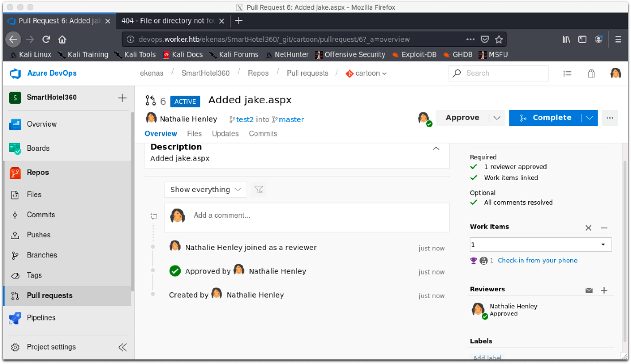
Task: Click the Azure DevOps logo icon
Action: point(15,73)
